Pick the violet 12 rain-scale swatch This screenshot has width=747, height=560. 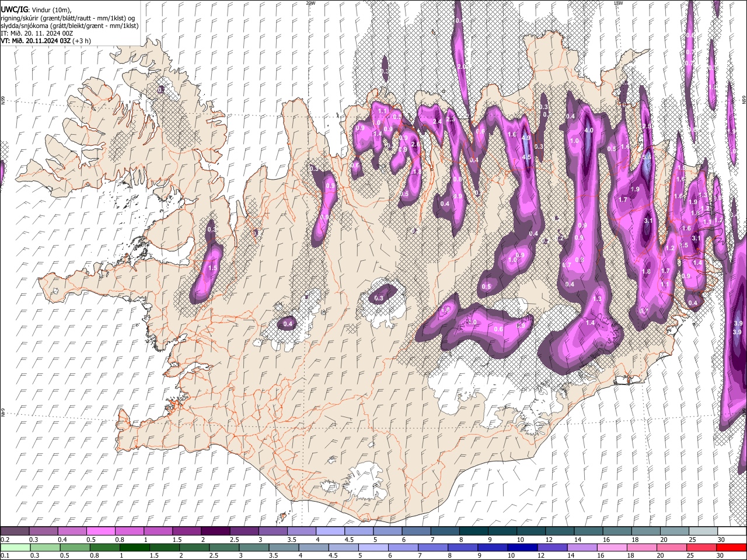[551, 547]
